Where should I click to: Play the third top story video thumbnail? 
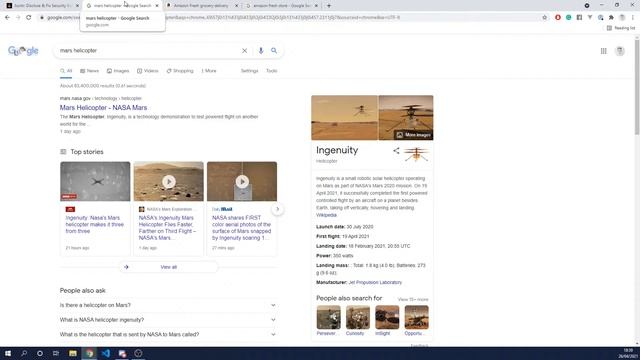point(242,182)
